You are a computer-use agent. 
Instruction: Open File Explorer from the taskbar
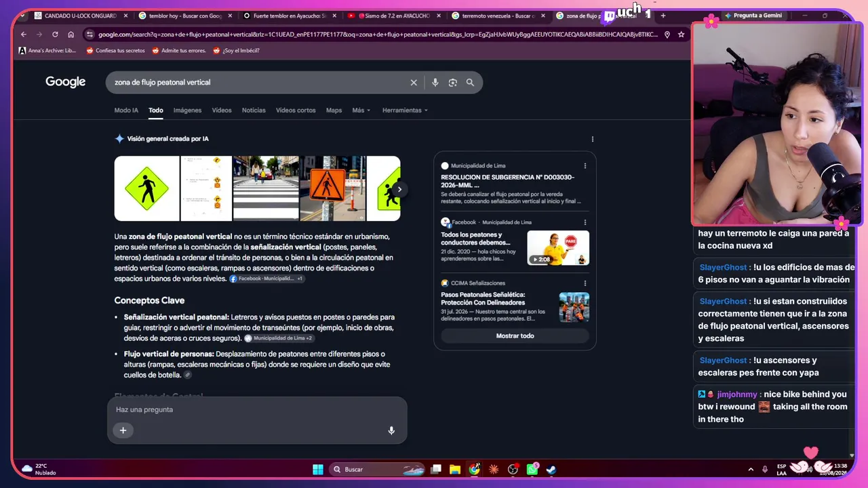point(455,469)
